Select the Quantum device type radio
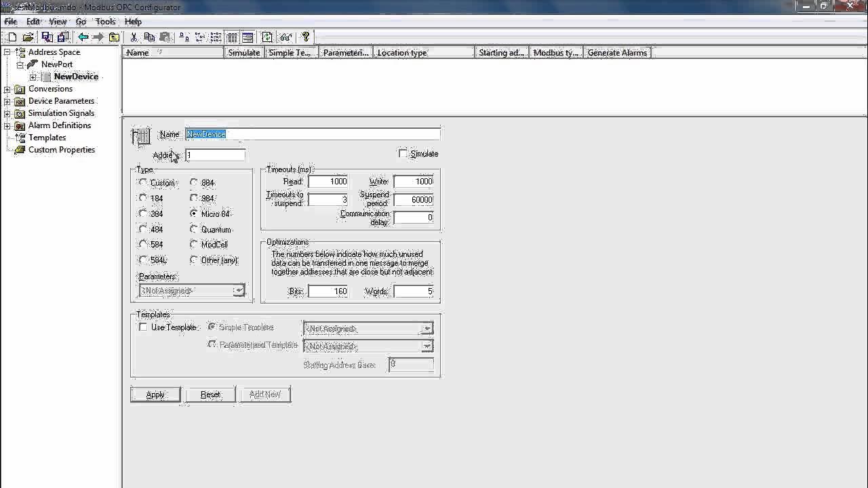Screen dimensions: 868x488 point(194,229)
